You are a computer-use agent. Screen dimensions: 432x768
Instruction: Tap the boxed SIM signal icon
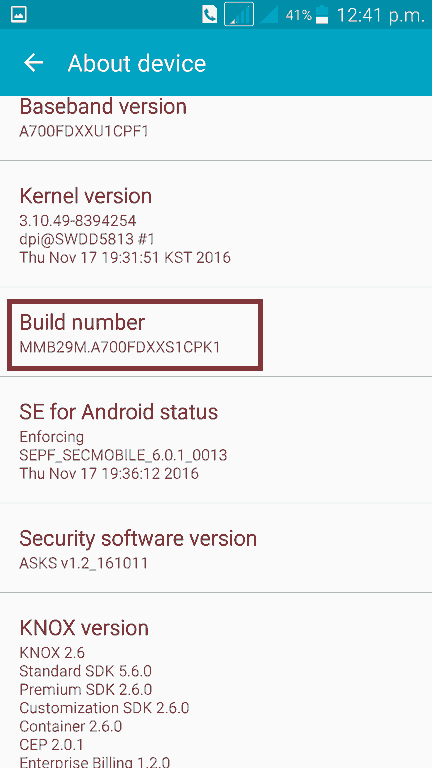[x=239, y=14]
